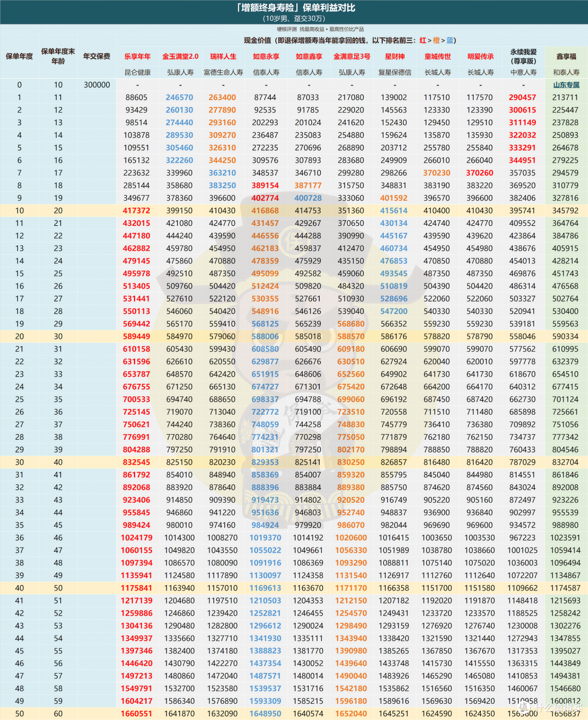The width and height of the screenshot is (588, 720).
Task: Click the subtitle (10岁男、趸交30万)
Action: click(294, 19)
